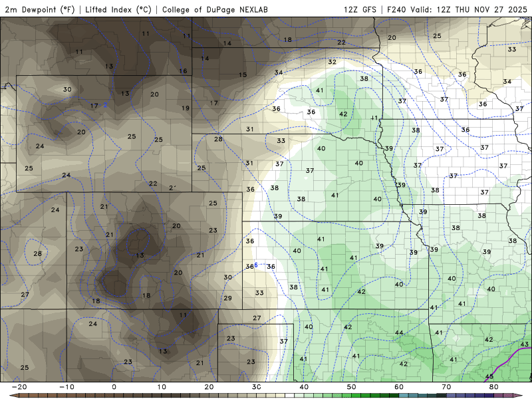The image size is (532, 399).
Task: Click the '-10' label on the color scale
Action: [66, 387]
